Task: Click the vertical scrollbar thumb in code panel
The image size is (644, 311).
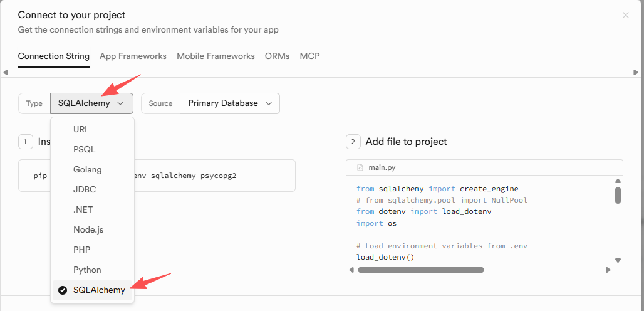Action: [x=618, y=195]
